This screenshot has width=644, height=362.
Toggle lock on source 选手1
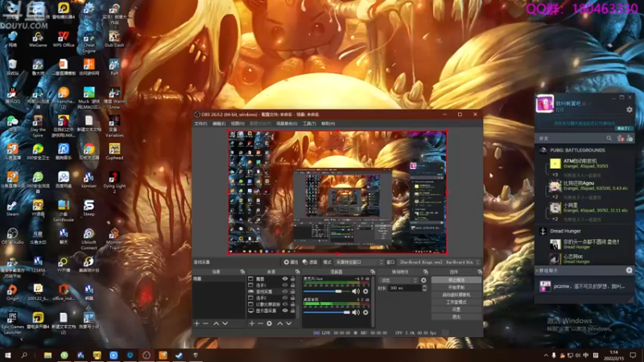pyautogui.click(x=292, y=286)
